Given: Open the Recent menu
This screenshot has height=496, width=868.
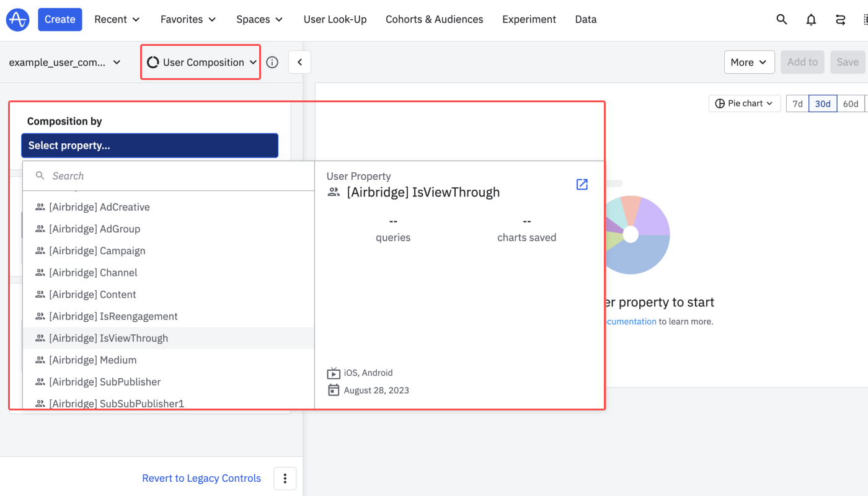Looking at the screenshot, I should [117, 19].
